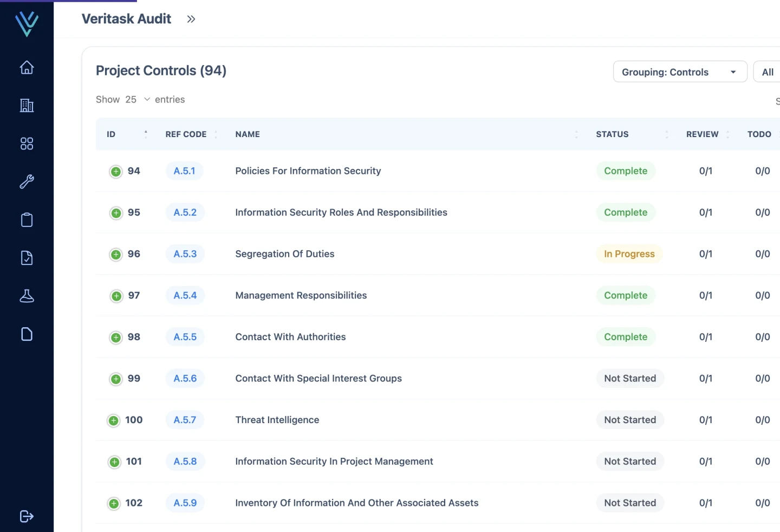Screen dimensions: 780x532
Task: Click Segregation Of Duties name
Action: [285, 254]
